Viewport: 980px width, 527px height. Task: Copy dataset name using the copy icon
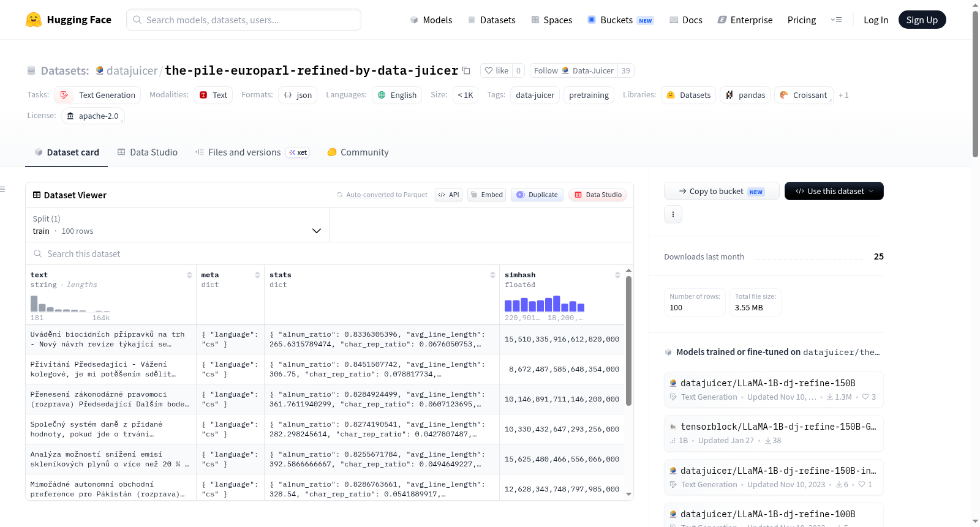click(x=466, y=71)
